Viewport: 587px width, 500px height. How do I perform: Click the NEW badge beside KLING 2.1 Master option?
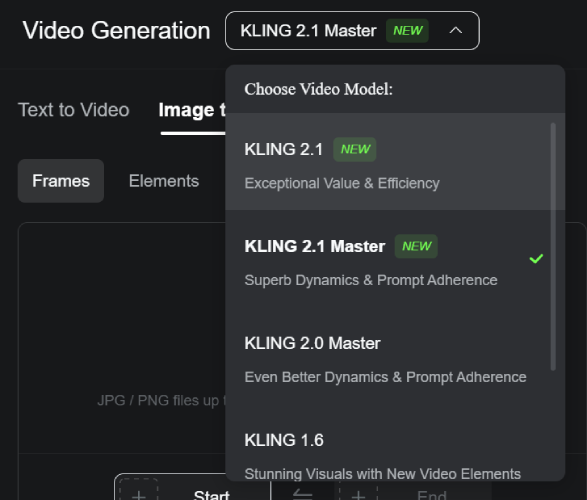point(416,246)
